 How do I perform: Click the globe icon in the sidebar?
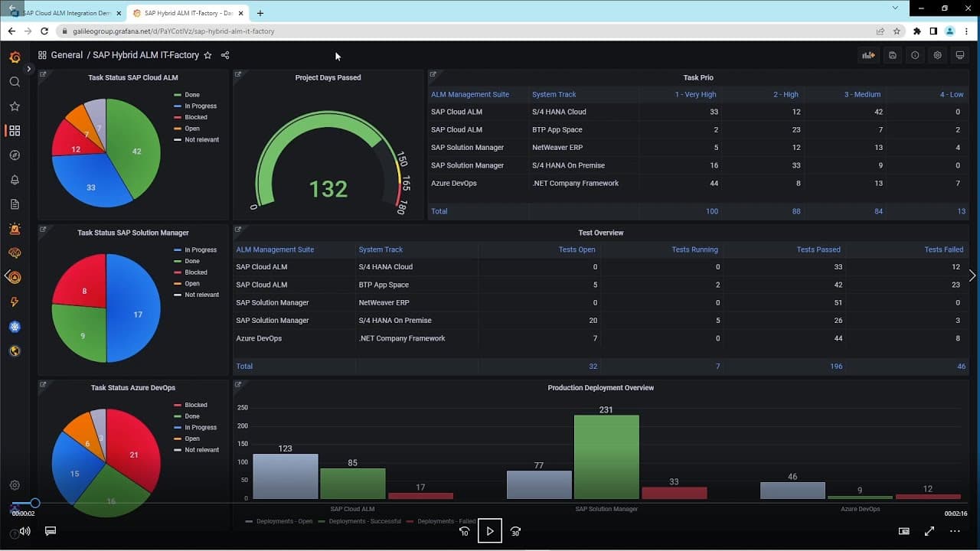pyautogui.click(x=15, y=351)
